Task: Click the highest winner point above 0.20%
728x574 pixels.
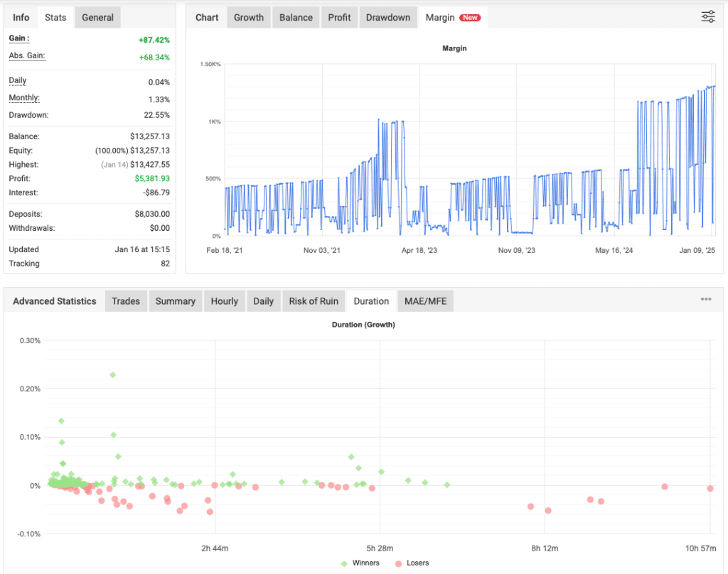Action: 112,374
